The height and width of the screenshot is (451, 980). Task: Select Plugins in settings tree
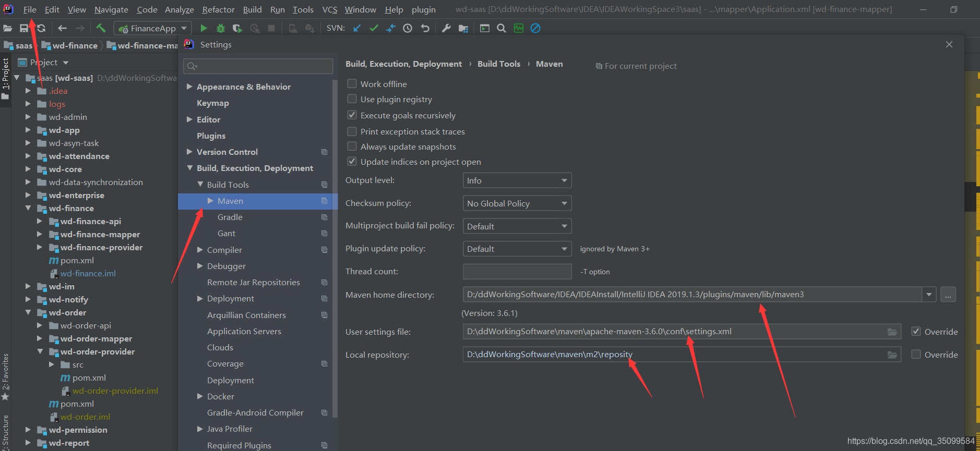click(x=211, y=136)
